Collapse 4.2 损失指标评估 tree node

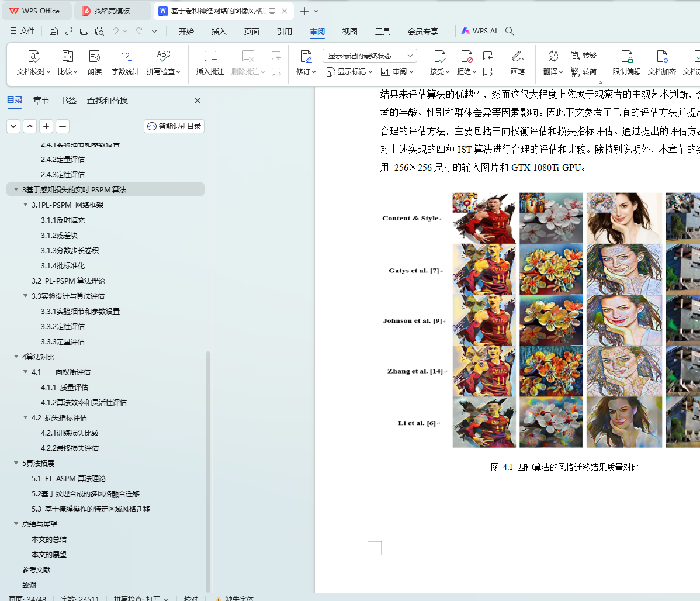[26, 417]
